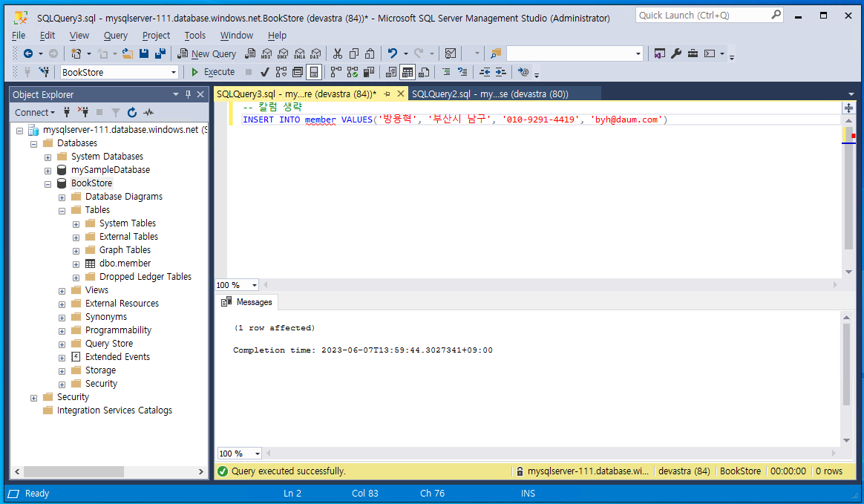The image size is (864, 504).
Task: Open the Query Options icon
Action: [x=298, y=72]
